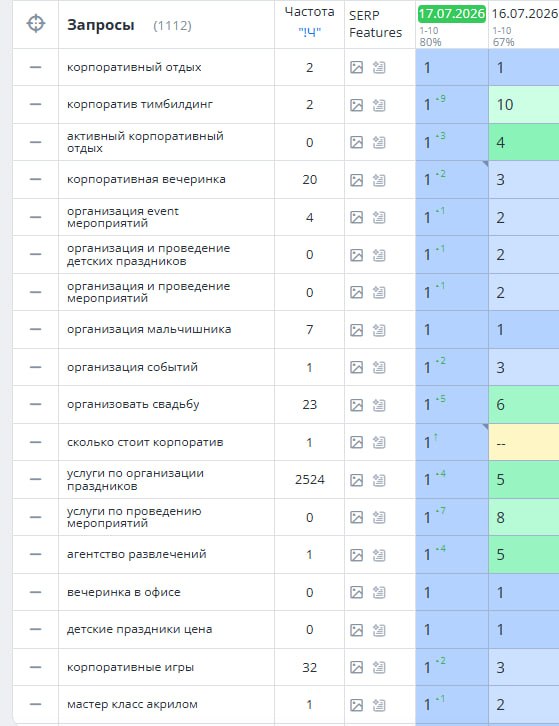Open snippet SERP icon for организация мальчишника
The width and height of the screenshot is (559, 726).
pos(379,330)
